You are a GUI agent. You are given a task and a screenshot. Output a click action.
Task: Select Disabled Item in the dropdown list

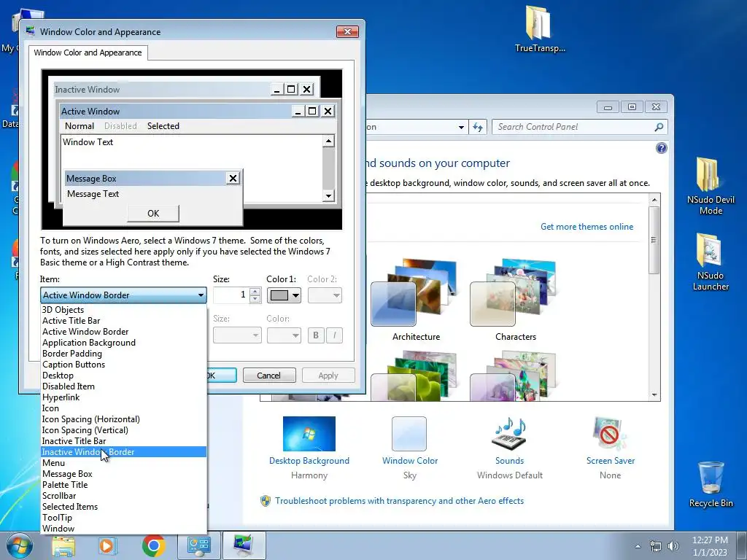123,386
